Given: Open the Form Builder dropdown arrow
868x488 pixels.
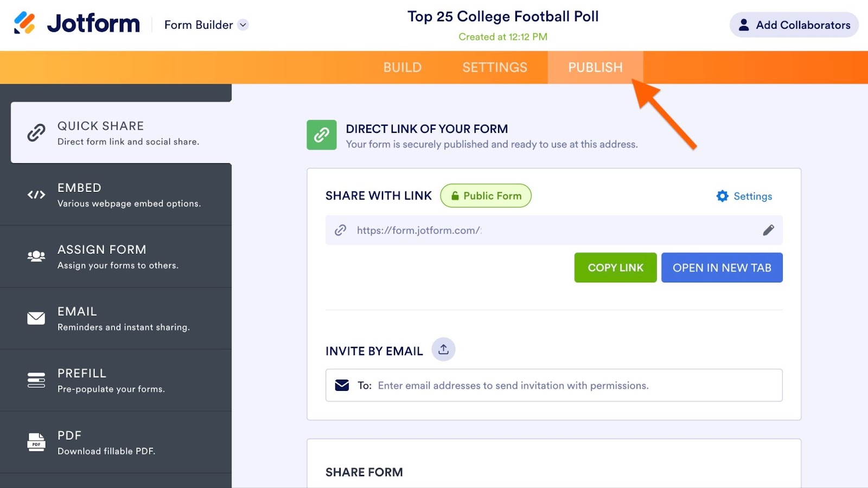Looking at the screenshot, I should point(243,25).
